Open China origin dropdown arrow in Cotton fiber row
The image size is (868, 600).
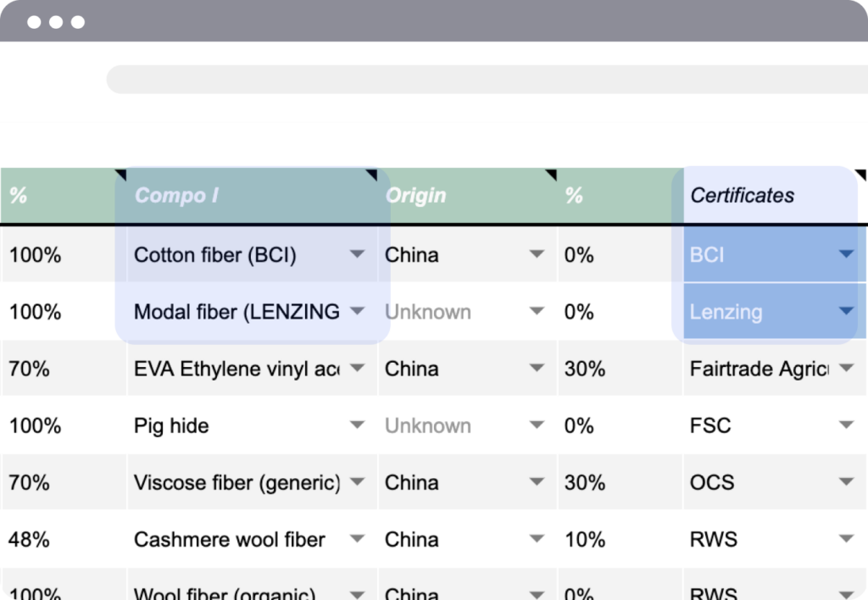[537, 254]
